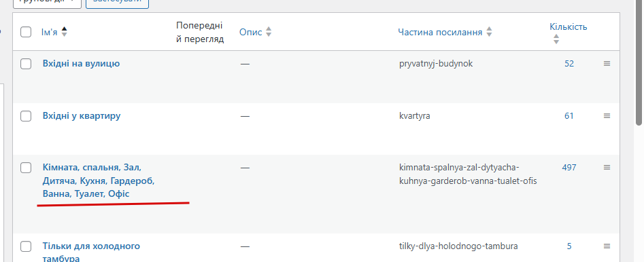Screen dimensions: 644x262
Task: Click drag handle icon for Тільки для холодного тамбура row
Action: pyautogui.click(x=607, y=246)
